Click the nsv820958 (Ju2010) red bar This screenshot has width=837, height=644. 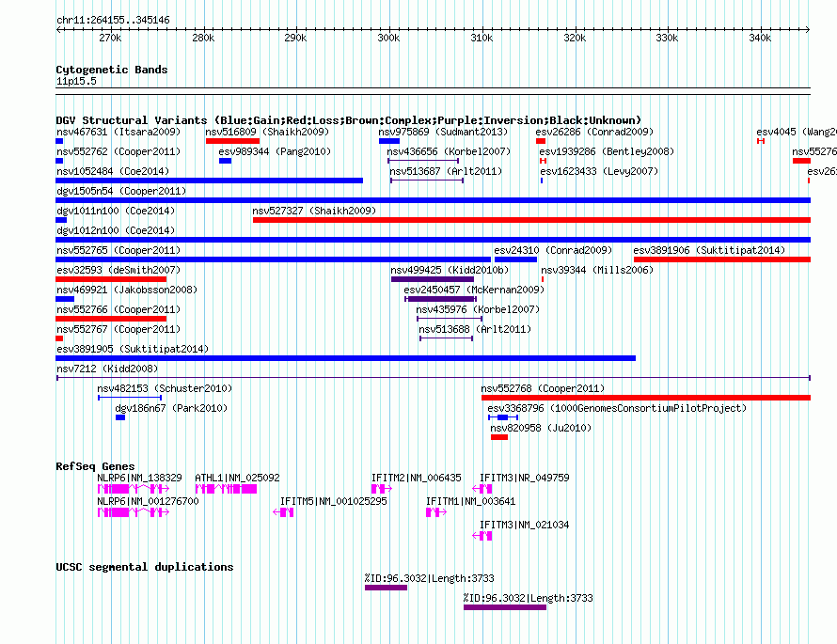(499, 437)
